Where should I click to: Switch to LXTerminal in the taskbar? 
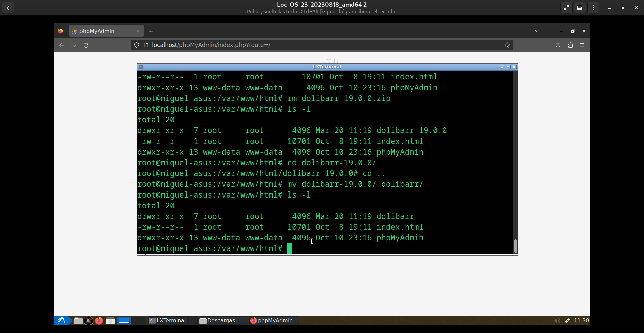pos(168,321)
